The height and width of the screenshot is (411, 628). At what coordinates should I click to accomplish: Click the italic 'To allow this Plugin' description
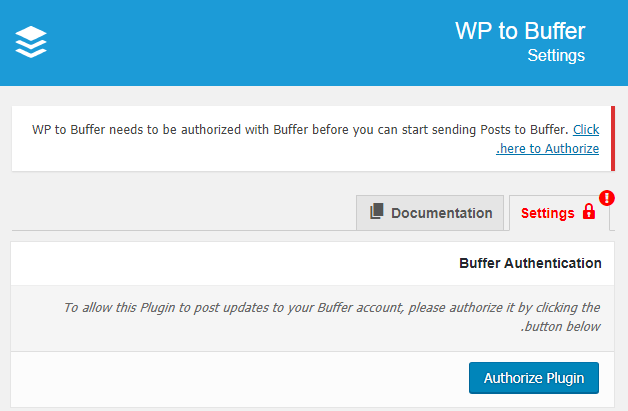pos(332,307)
